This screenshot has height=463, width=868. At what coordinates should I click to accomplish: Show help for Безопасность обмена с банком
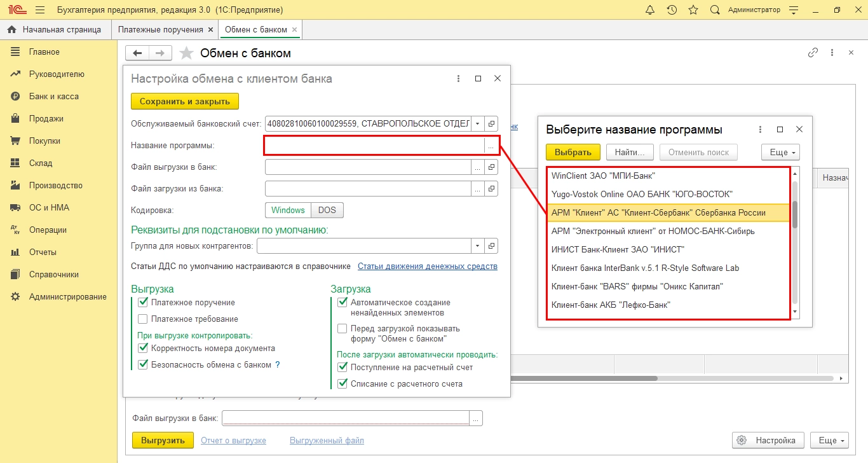pyautogui.click(x=277, y=365)
